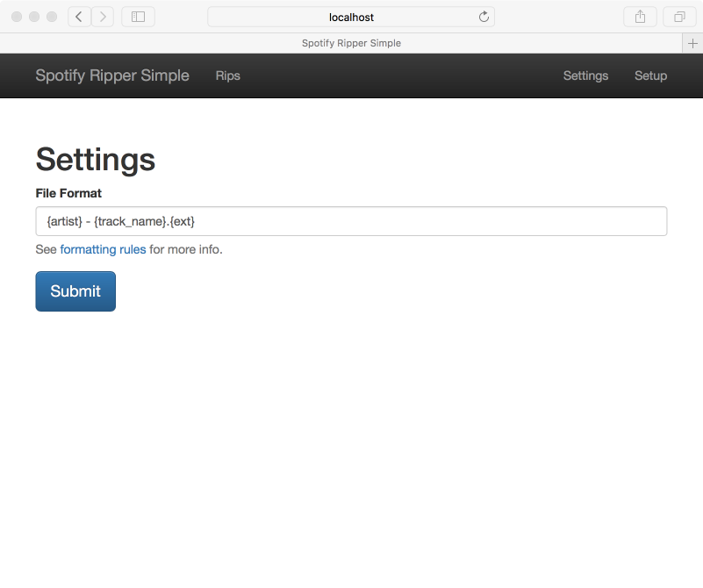
Task: Click the localhost address bar
Action: [351, 17]
